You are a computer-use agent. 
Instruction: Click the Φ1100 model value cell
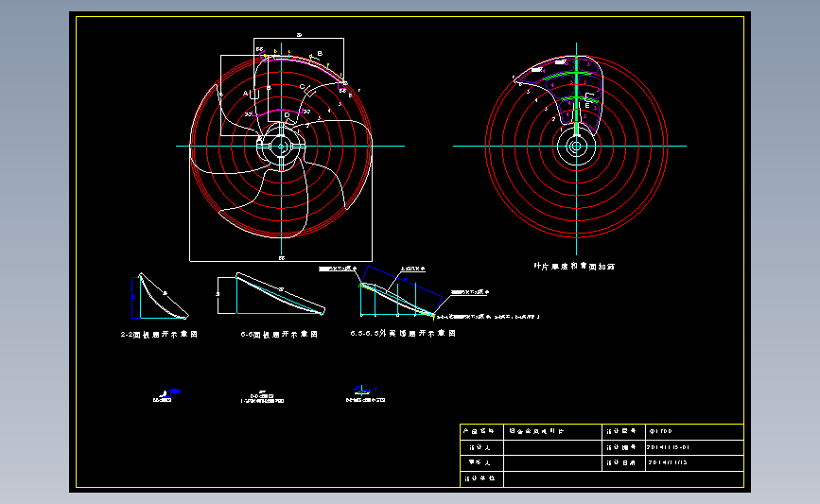click(x=694, y=432)
